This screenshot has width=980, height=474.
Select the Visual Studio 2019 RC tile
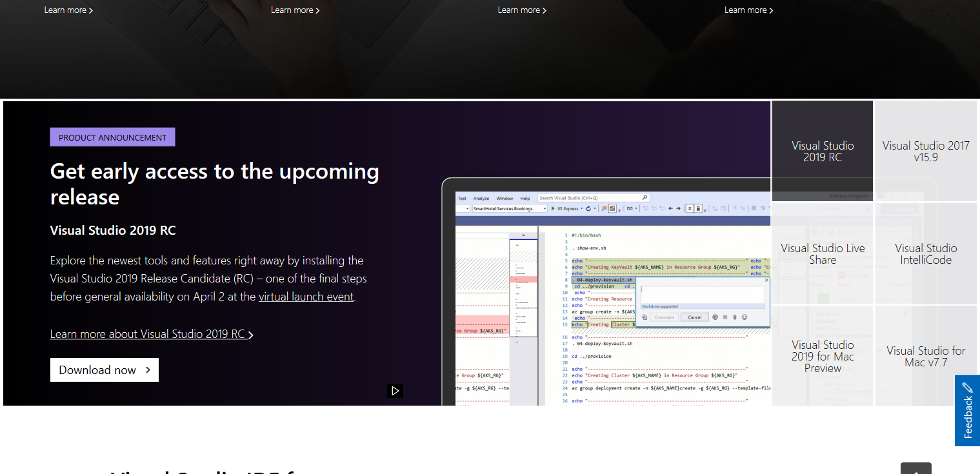(x=823, y=151)
